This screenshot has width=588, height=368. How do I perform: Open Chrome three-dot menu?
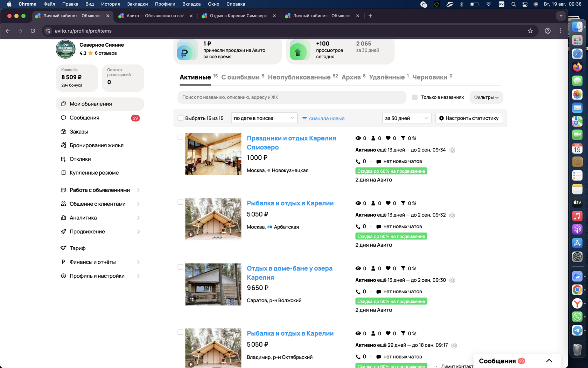pyautogui.click(x=560, y=31)
